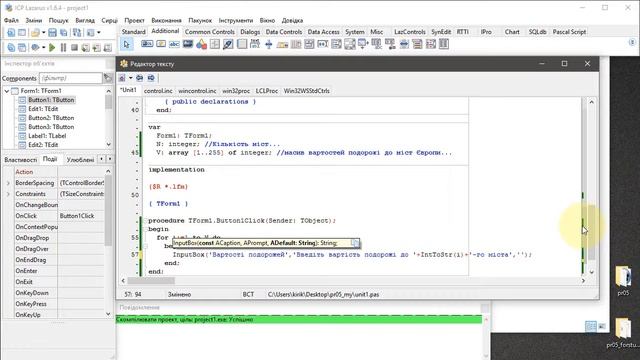The image size is (640, 360).
Task: Switch to the Standard palette tab
Action: (x=133, y=32)
